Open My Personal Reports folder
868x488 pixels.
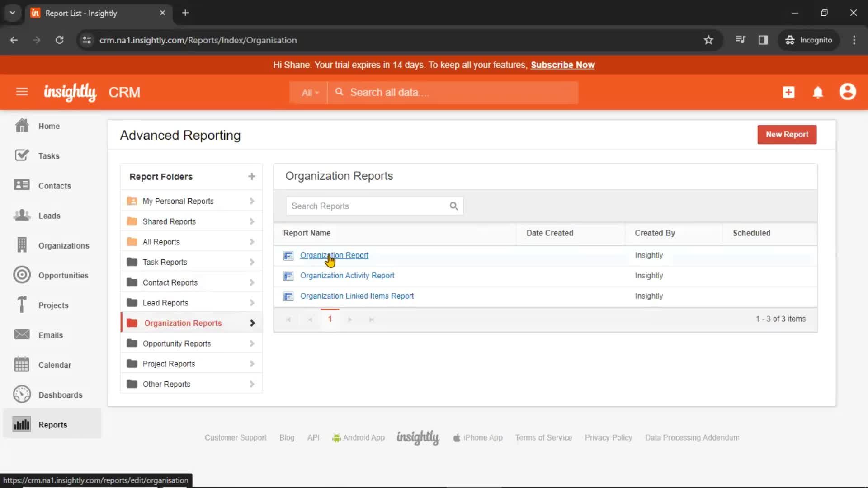191,201
